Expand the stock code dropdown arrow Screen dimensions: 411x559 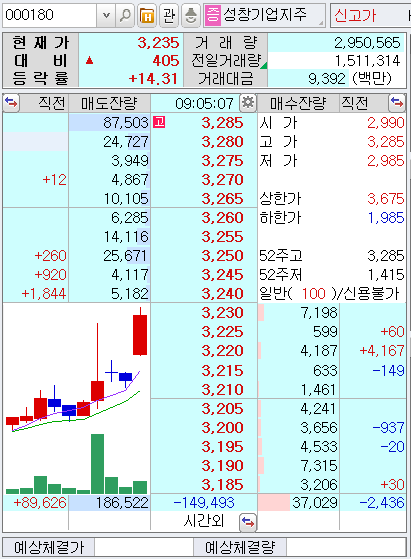(x=106, y=15)
